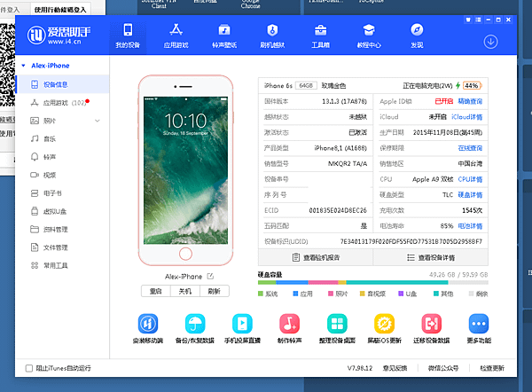Open the 应用游戏 tab in top bar

pyautogui.click(x=176, y=36)
